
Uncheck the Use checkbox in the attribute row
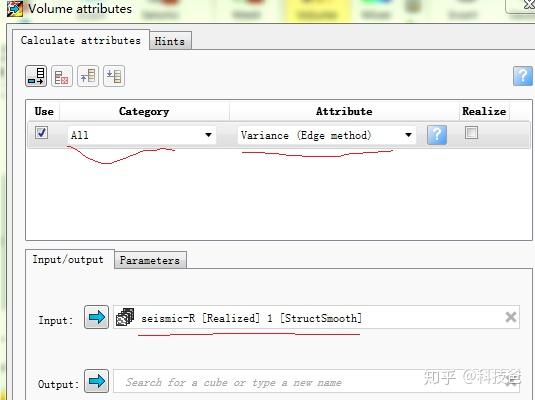[42, 132]
